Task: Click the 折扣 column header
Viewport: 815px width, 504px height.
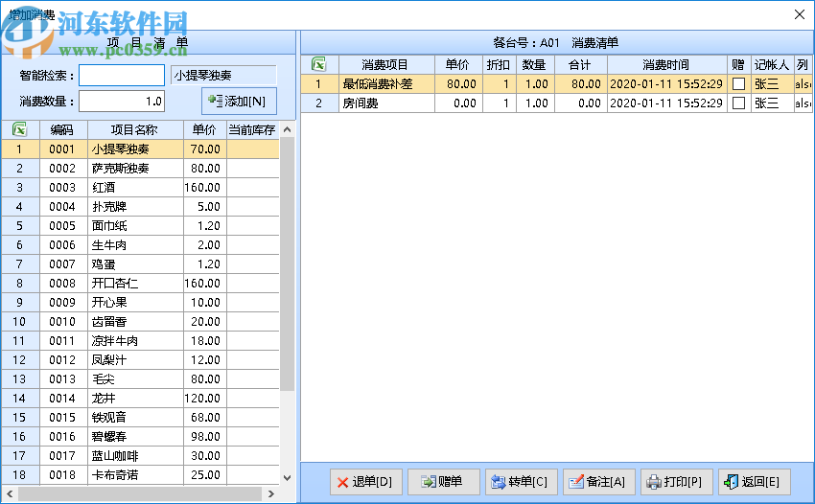Action: click(499, 65)
